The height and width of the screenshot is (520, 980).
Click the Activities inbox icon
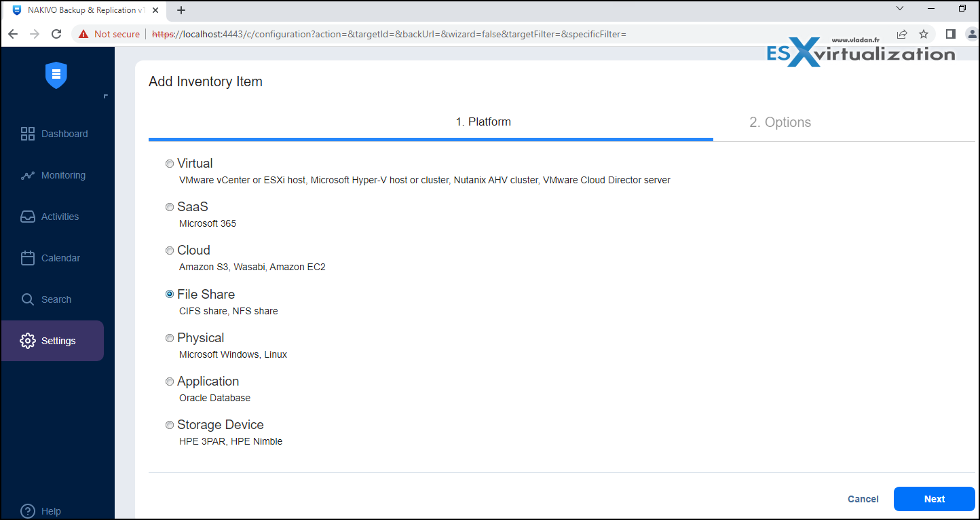[x=28, y=217]
